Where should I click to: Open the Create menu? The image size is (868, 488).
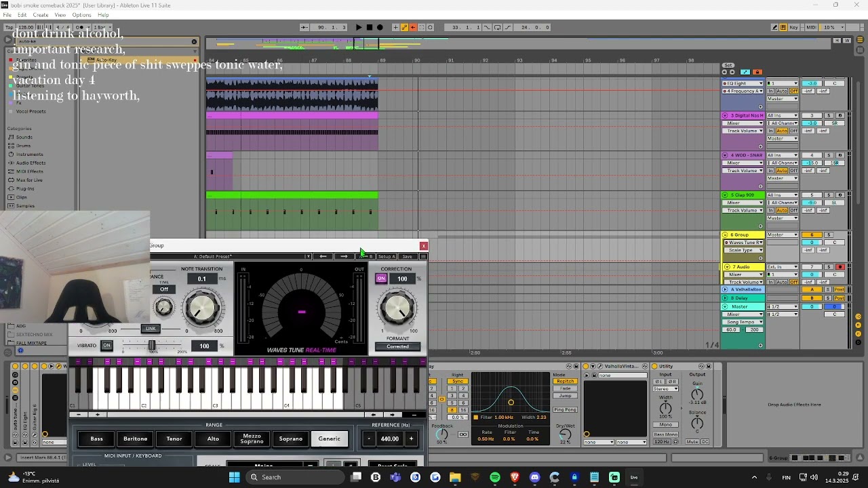point(41,15)
